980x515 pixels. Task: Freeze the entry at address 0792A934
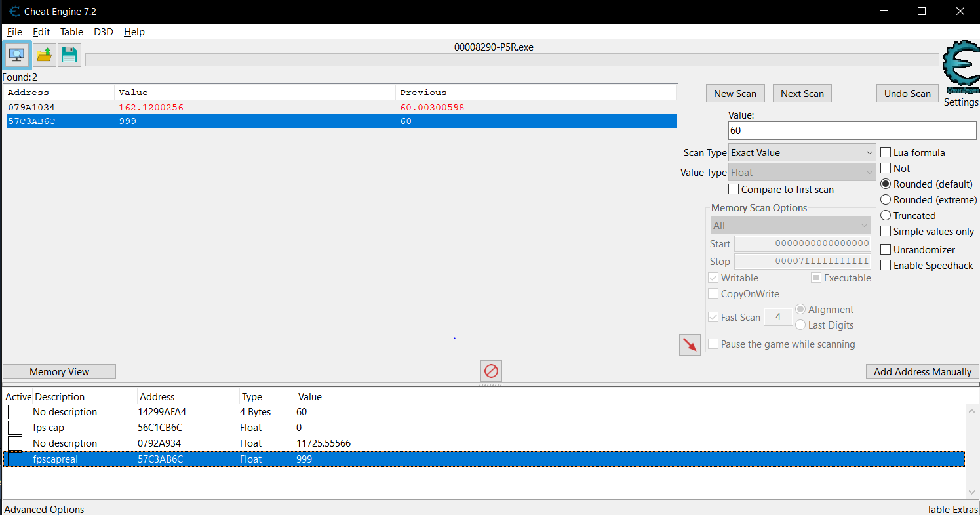[x=15, y=443]
